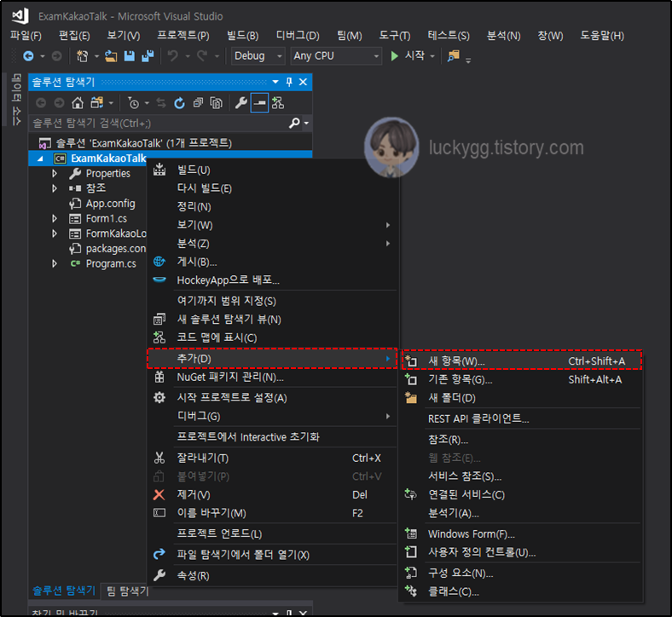The height and width of the screenshot is (617, 672).
Task: Open the Any CPU platform dropdown
Action: coord(336,56)
